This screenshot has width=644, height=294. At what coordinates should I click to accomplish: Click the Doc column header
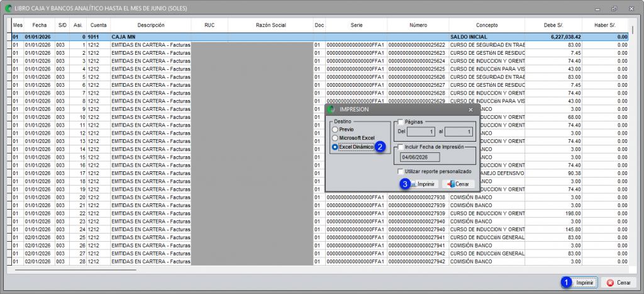point(319,25)
